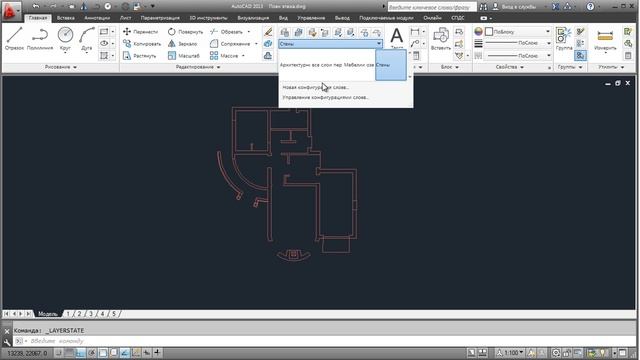
Task: Click the binoculars search icon
Action: (x=483, y=7)
